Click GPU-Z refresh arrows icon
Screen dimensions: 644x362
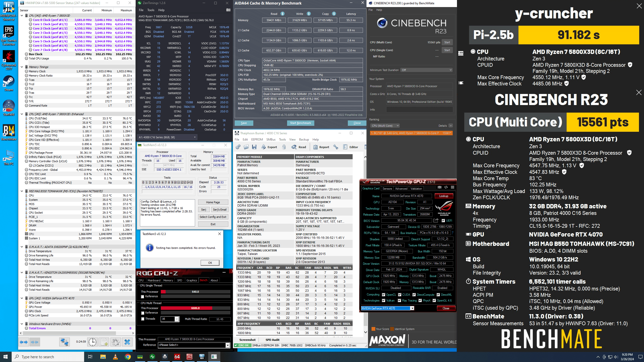click(x=446, y=187)
